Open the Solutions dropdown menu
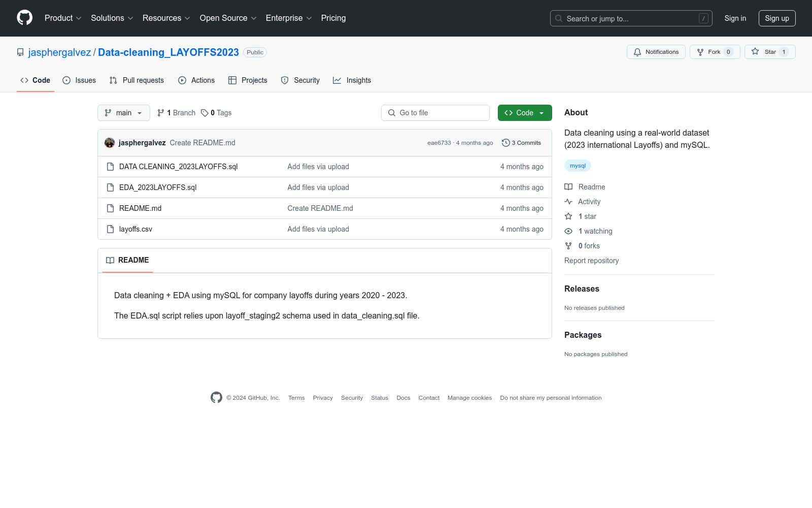The width and height of the screenshot is (812, 508). pos(112,18)
